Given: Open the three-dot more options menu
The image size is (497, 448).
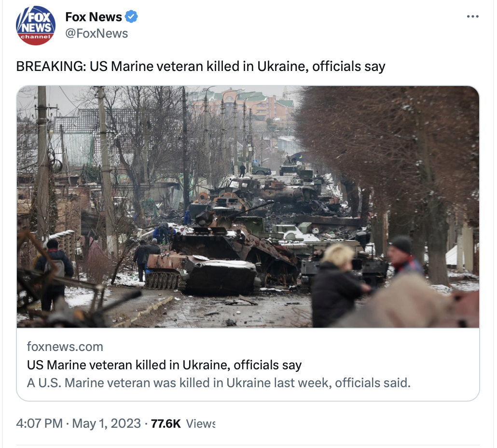Looking at the screenshot, I should [x=472, y=16].
